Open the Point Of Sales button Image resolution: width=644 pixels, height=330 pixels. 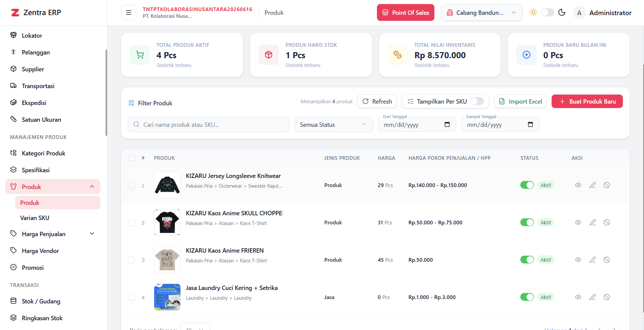pyautogui.click(x=405, y=12)
